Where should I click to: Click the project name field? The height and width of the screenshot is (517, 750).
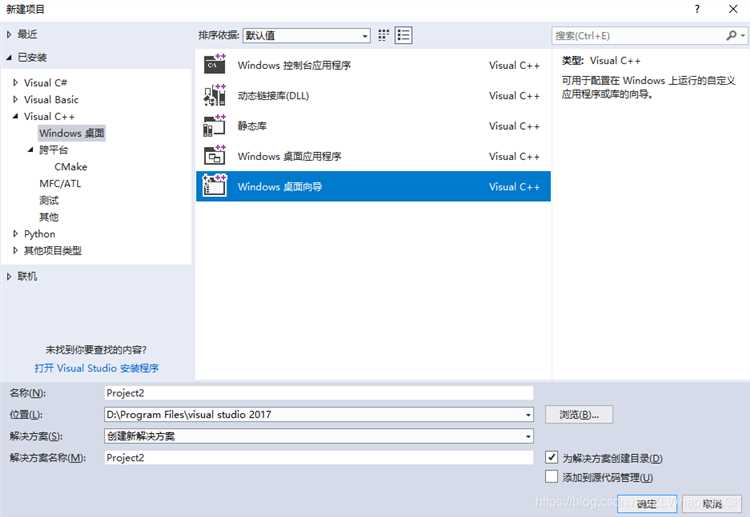[x=319, y=393]
